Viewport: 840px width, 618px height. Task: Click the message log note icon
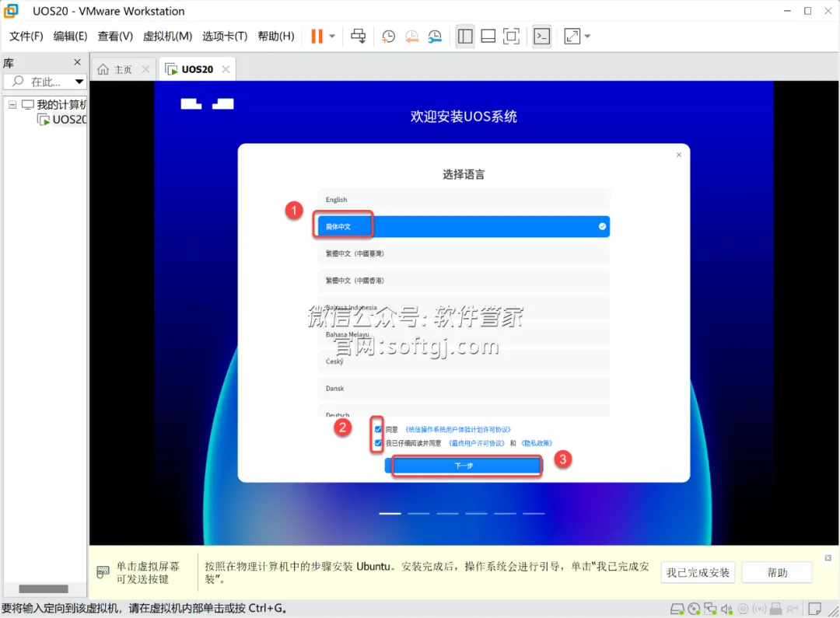(815, 609)
